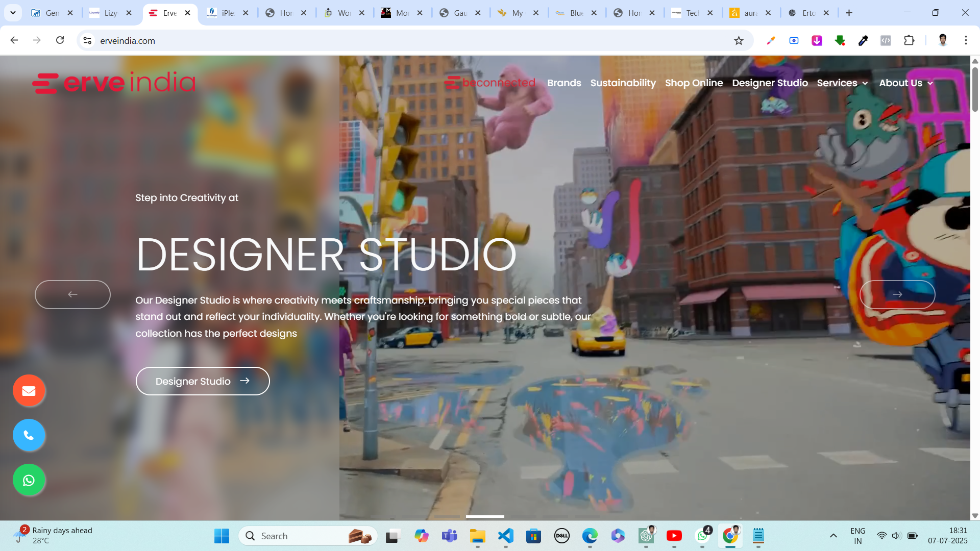The image size is (980, 551).
Task: Click the address bar showing erveindia.com
Action: [x=408, y=41]
